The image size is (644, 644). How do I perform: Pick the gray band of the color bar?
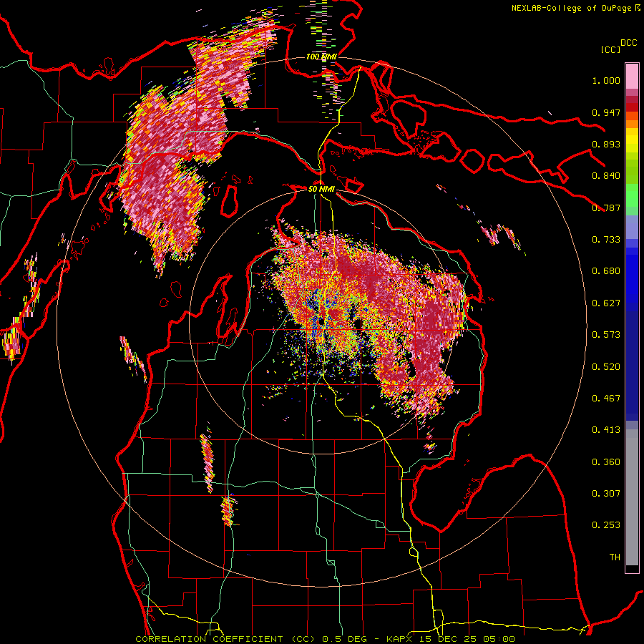(x=632, y=497)
